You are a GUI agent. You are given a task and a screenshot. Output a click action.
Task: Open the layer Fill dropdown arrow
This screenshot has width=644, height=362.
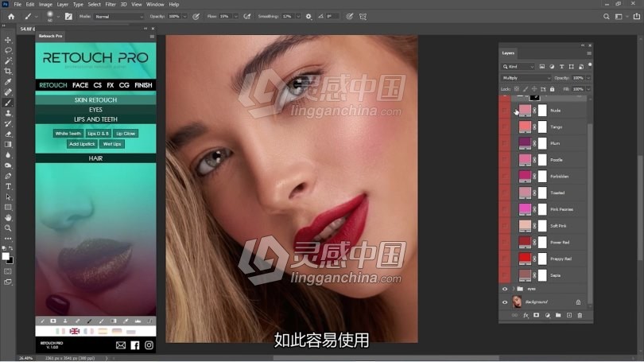pyautogui.click(x=588, y=89)
